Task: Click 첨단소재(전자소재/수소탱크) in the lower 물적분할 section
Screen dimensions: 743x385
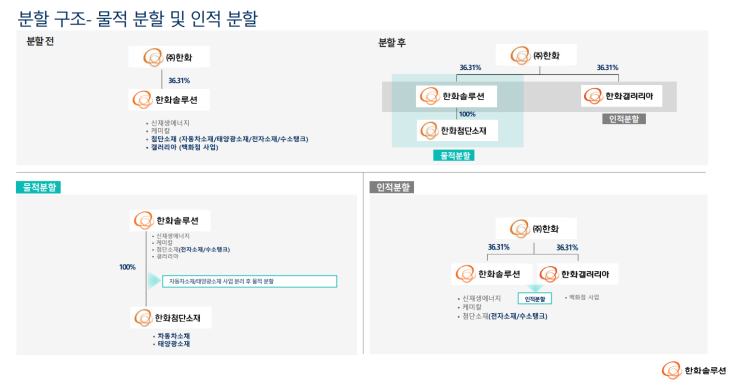Action: tap(191, 249)
